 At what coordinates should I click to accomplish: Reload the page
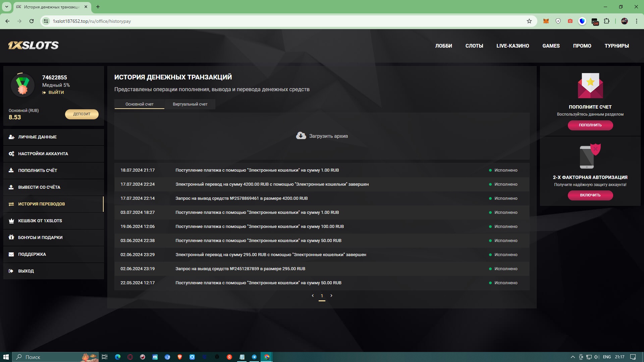tap(32, 21)
